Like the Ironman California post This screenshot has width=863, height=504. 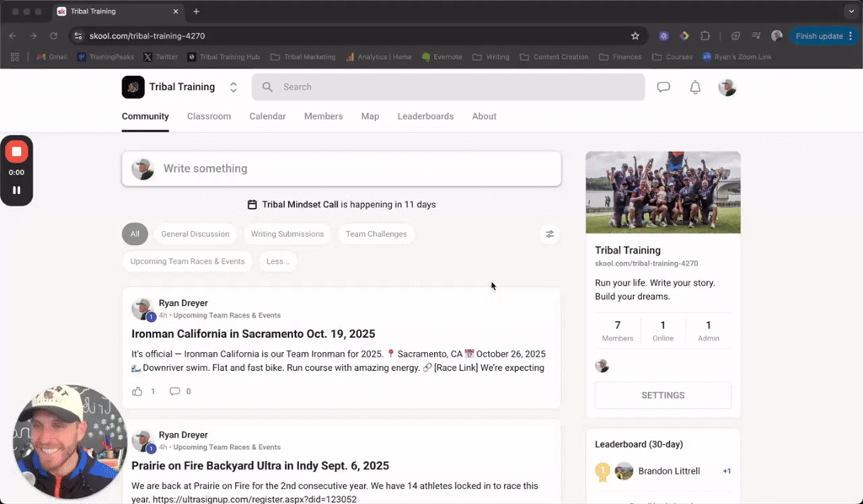pos(137,391)
